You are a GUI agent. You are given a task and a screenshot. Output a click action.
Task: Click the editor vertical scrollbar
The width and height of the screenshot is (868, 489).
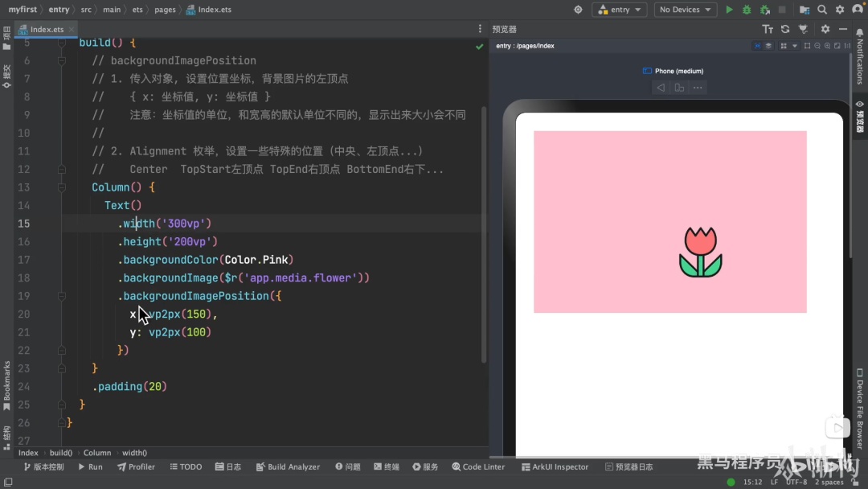click(x=484, y=234)
